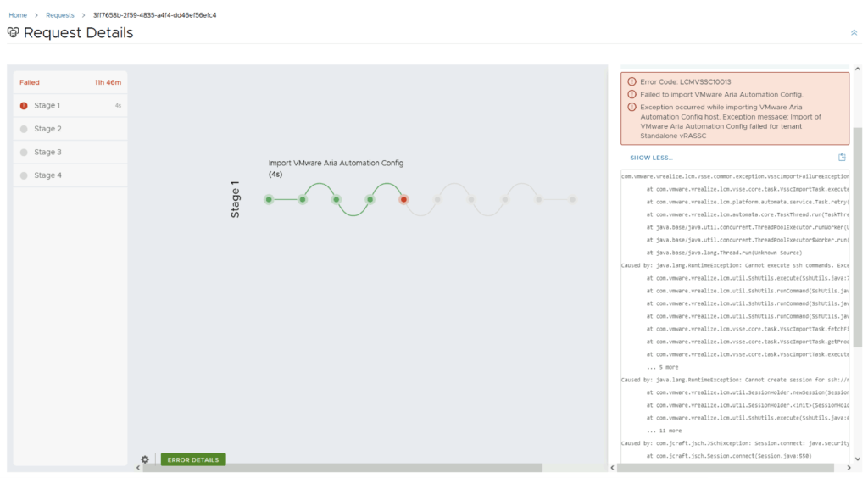
Task: Open Stage 4 from the stage list
Action: pyautogui.click(x=48, y=175)
